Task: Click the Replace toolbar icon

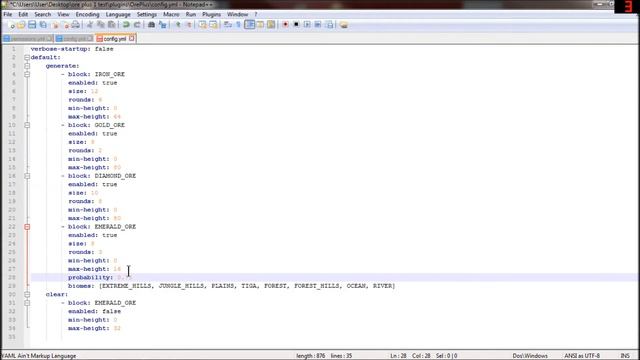Action: click(x=163, y=25)
